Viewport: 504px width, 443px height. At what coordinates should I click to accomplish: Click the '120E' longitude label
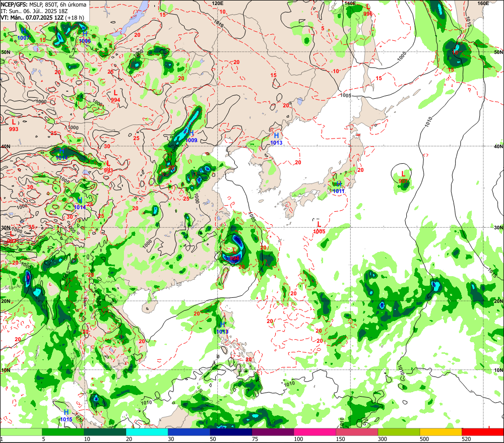(x=218, y=3)
